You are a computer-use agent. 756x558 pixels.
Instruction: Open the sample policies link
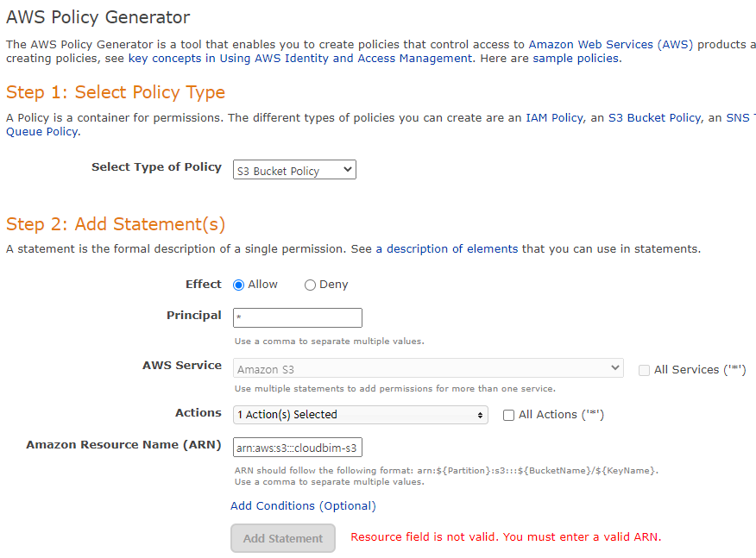[x=576, y=59]
